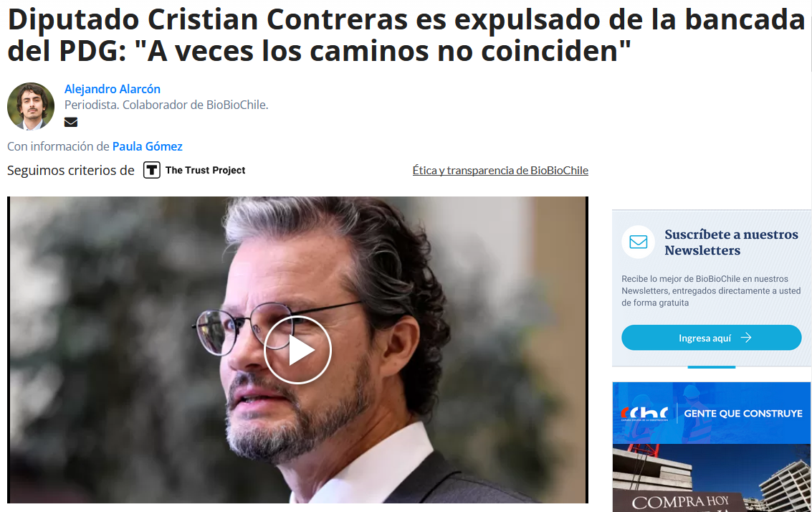Click the Seguimos criterios de text

[x=71, y=170]
